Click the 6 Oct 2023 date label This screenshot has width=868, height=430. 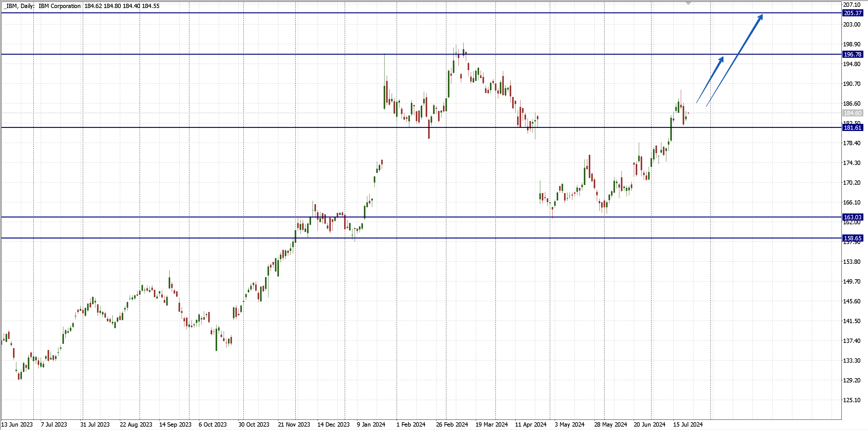point(213,425)
